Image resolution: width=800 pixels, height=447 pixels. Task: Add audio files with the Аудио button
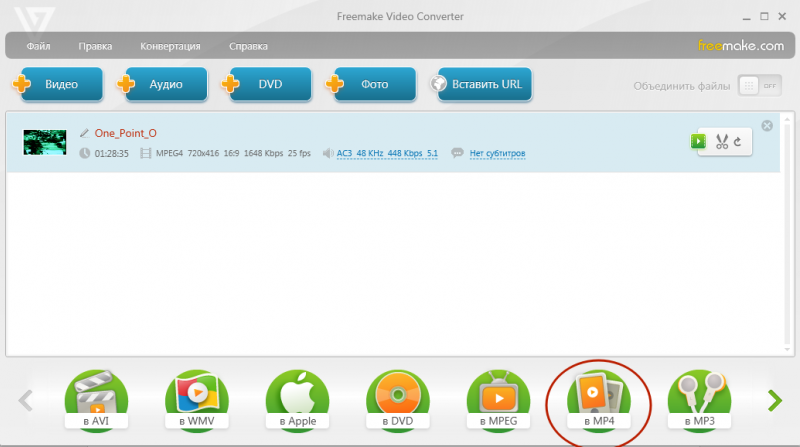tap(162, 84)
